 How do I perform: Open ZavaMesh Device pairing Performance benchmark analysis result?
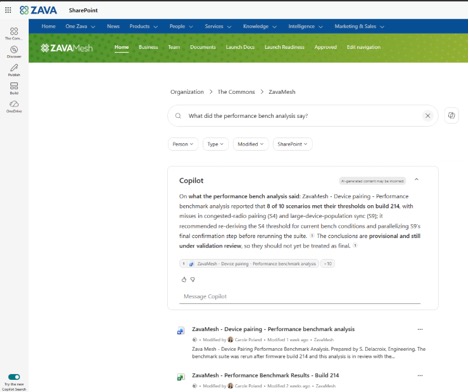click(273, 329)
